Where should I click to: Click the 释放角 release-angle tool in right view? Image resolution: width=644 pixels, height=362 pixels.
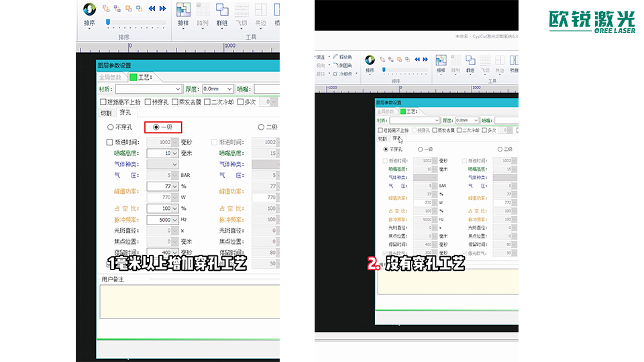(343, 57)
